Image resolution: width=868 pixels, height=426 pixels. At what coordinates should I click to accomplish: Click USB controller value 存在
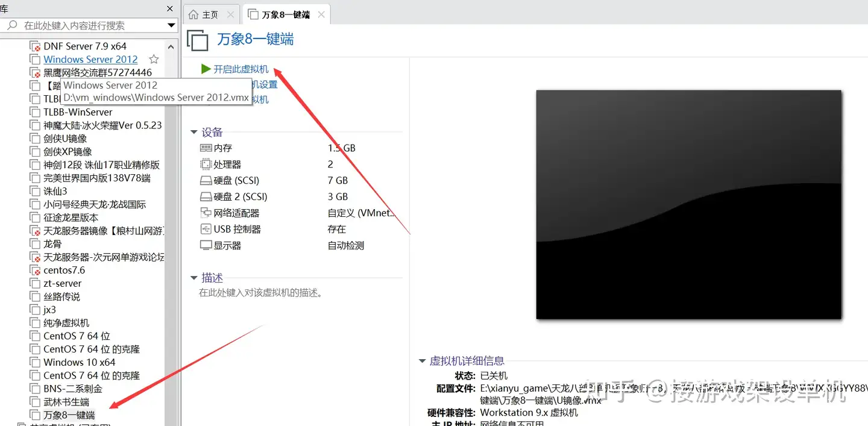click(337, 230)
